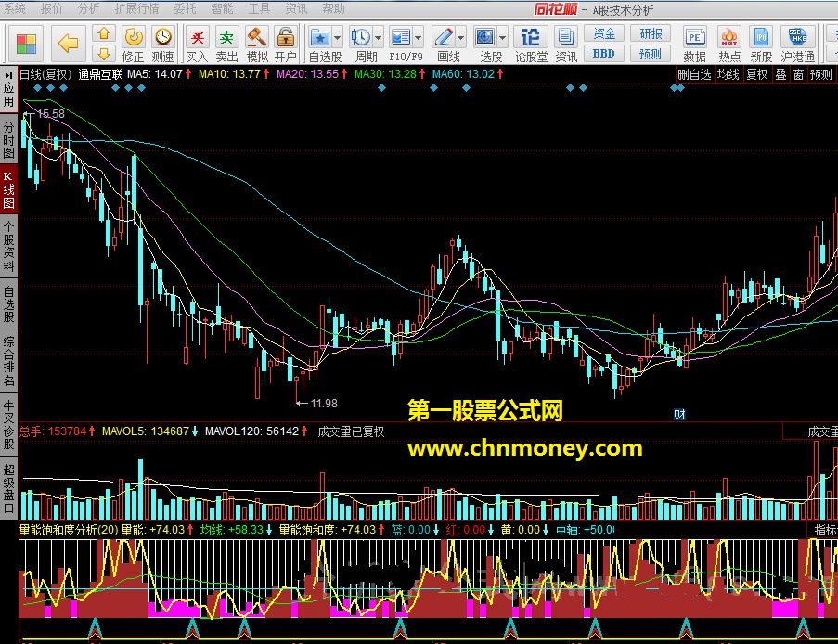Expand the 周期 period dropdown arrow
The image size is (838, 644).
pyautogui.click(x=379, y=37)
